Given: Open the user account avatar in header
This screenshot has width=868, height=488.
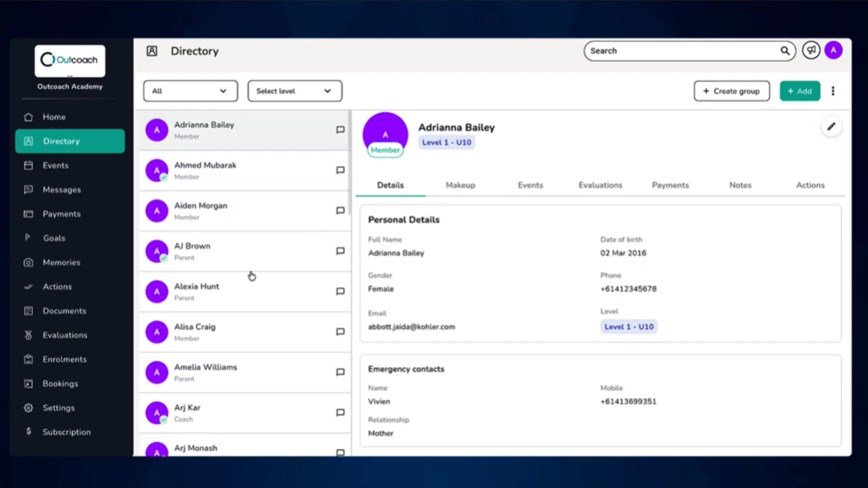Looking at the screenshot, I should (833, 50).
